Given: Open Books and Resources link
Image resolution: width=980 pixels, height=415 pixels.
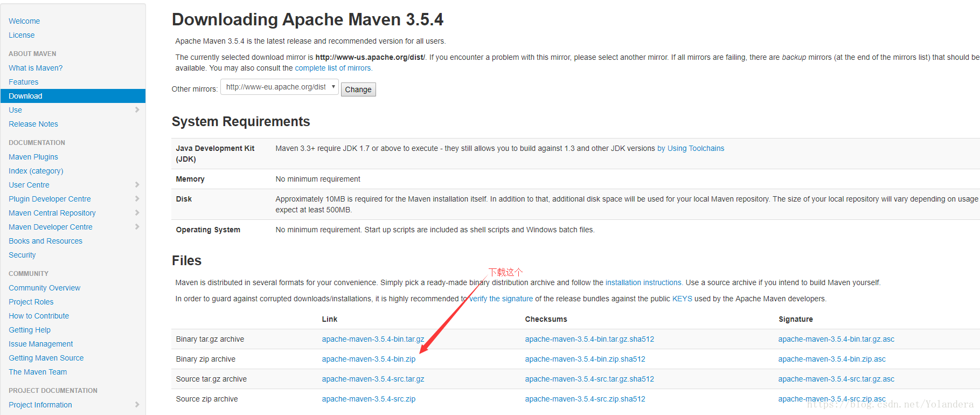Looking at the screenshot, I should click(x=46, y=241).
